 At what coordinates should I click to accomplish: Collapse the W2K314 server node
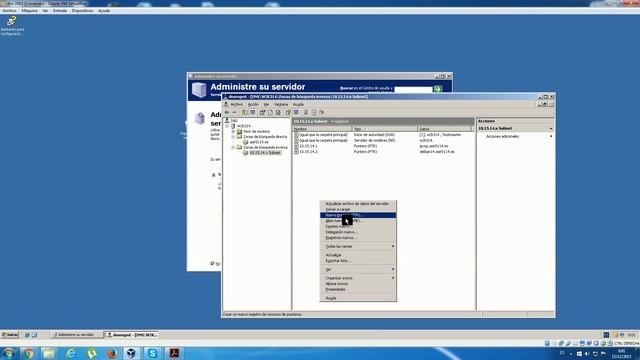pyautogui.click(x=227, y=126)
